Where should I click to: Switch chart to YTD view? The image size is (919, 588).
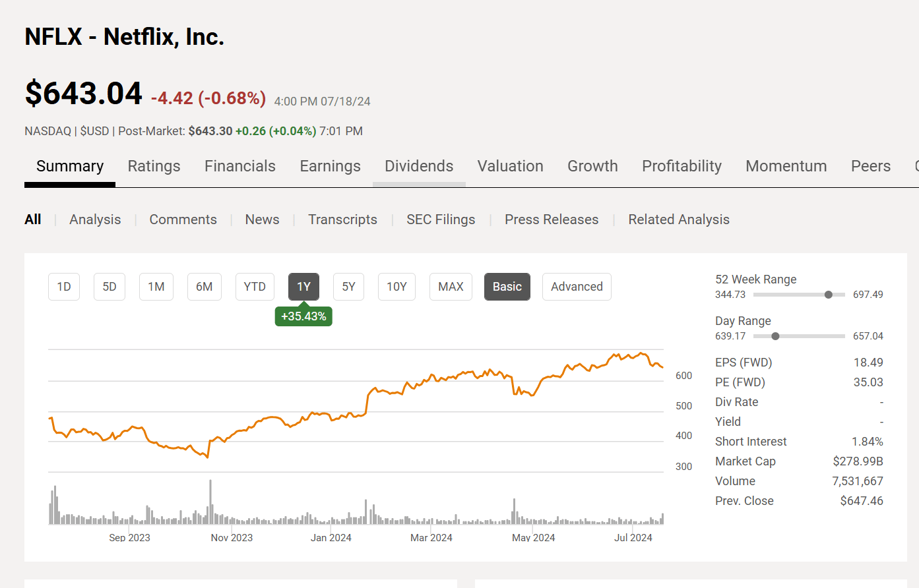coord(255,287)
